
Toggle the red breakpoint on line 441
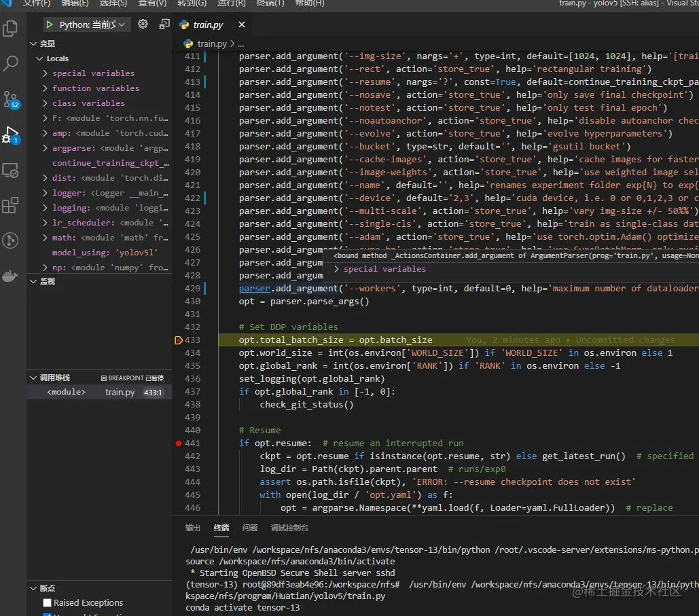[179, 443]
